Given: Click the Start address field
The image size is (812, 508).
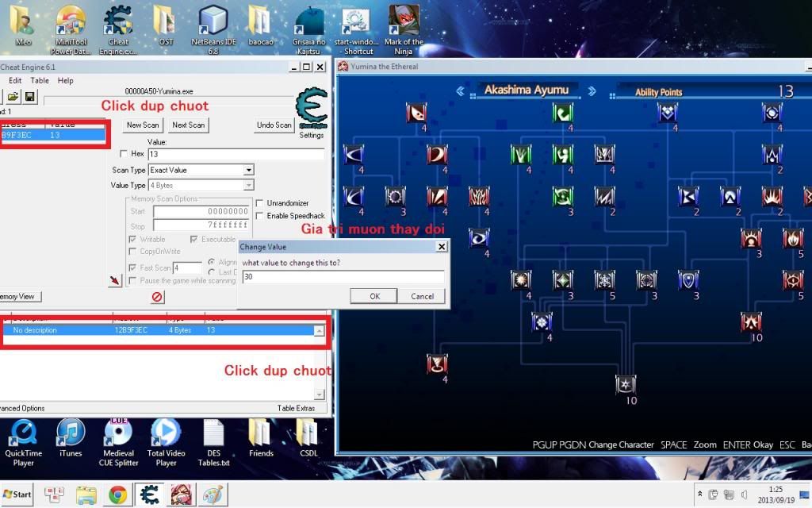Looking at the screenshot, I should pyautogui.click(x=201, y=211).
